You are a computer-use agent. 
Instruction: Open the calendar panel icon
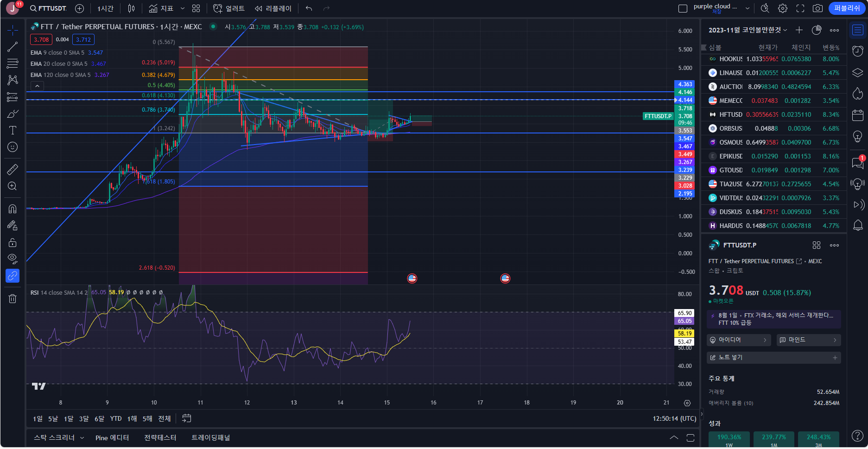click(858, 115)
